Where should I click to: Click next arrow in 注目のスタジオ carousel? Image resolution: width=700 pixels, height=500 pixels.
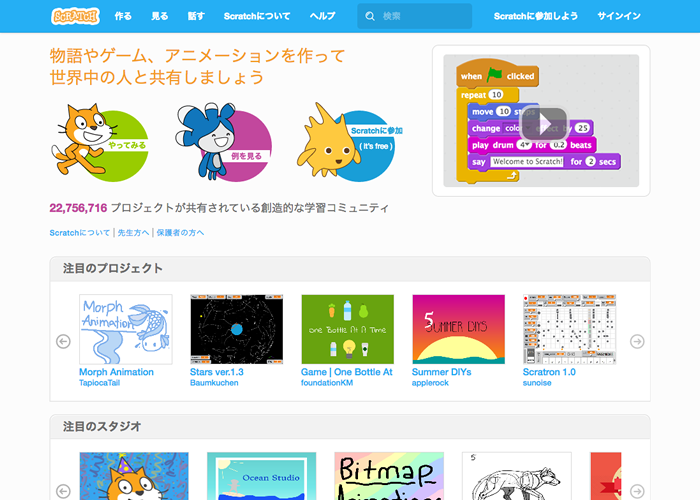coord(637,491)
